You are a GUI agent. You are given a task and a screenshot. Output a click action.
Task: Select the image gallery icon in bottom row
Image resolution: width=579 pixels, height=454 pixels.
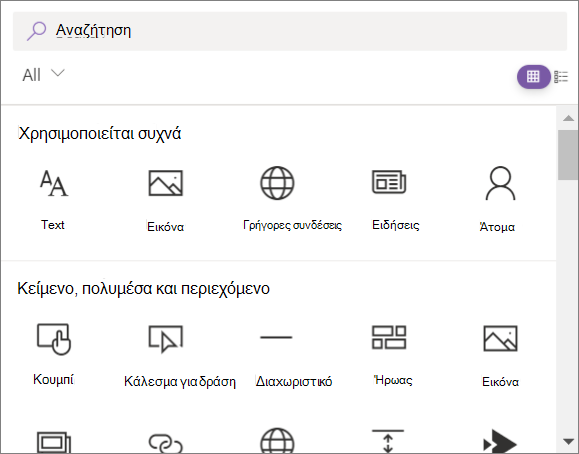[54, 442]
